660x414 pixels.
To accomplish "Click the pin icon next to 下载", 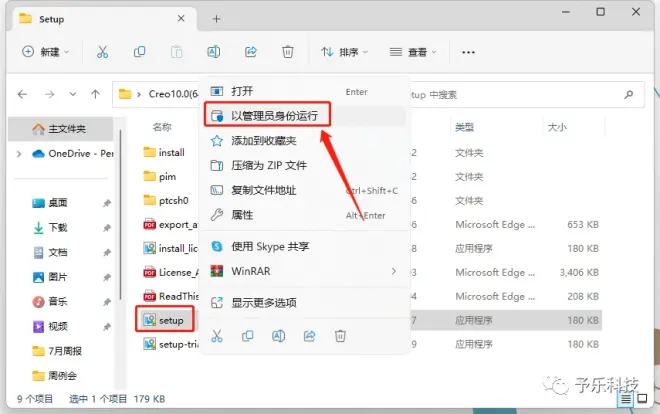I will tap(107, 228).
